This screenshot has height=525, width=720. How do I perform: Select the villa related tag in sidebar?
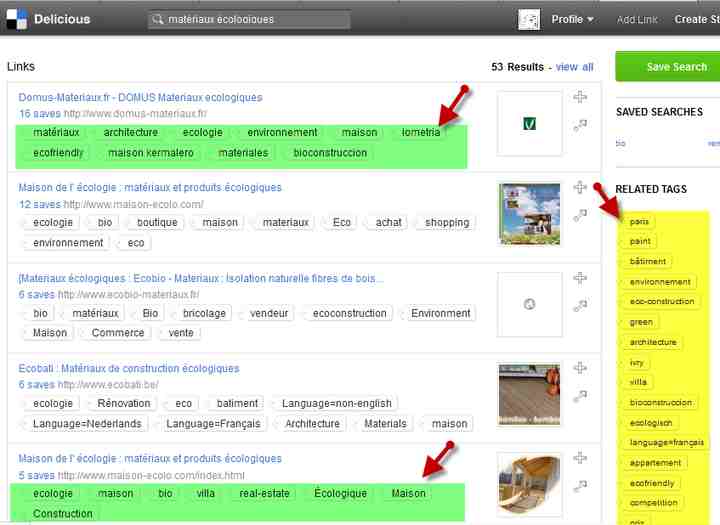(x=638, y=382)
